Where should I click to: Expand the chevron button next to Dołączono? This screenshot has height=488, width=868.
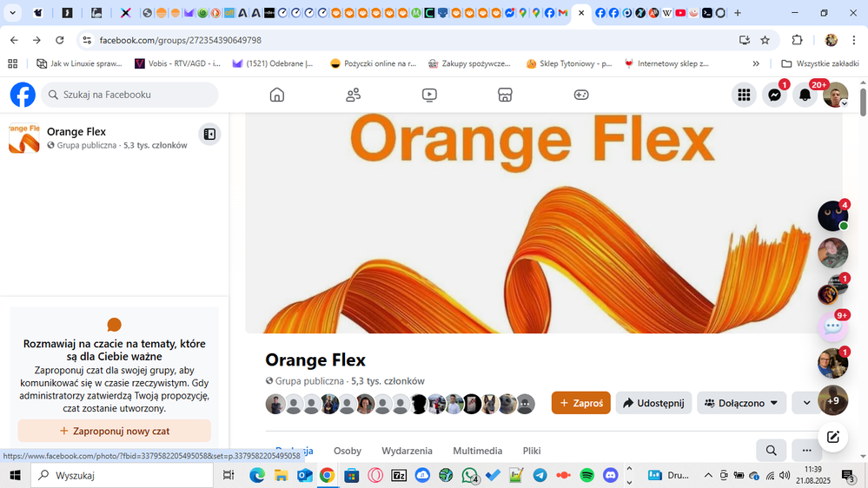(806, 403)
